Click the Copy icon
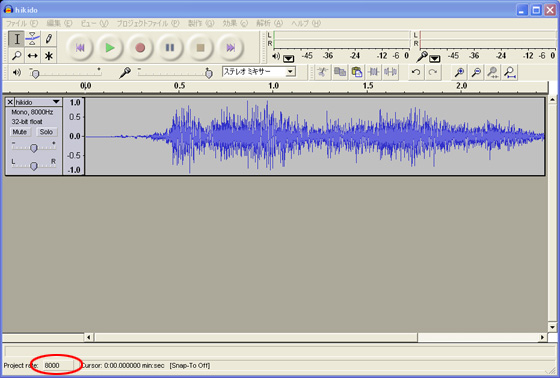The width and height of the screenshot is (560, 378). click(340, 72)
